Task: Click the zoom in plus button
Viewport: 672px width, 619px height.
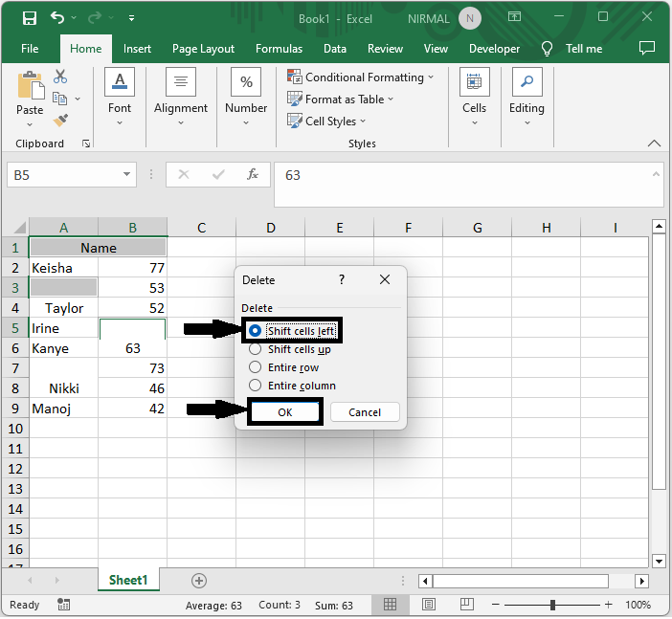Action: pyautogui.click(x=609, y=605)
